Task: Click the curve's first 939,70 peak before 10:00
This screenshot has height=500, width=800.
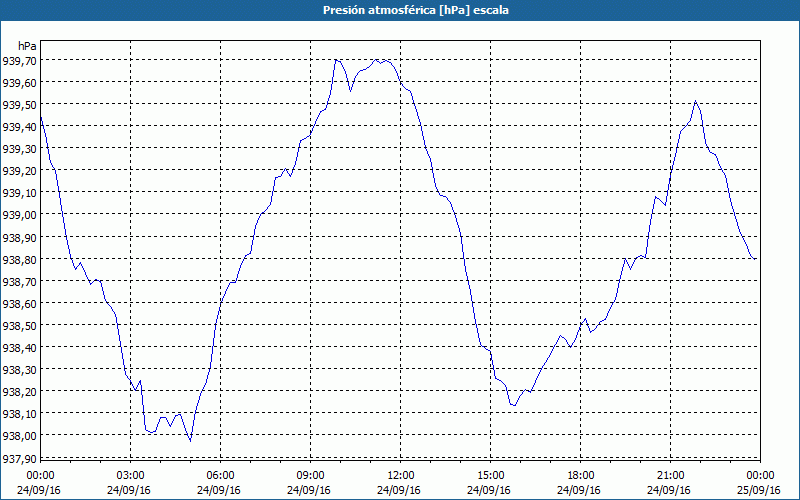Action: pos(336,60)
